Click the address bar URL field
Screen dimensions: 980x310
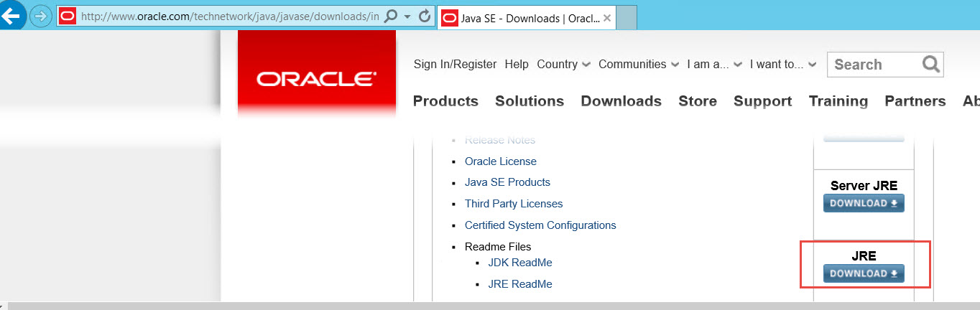[230, 16]
